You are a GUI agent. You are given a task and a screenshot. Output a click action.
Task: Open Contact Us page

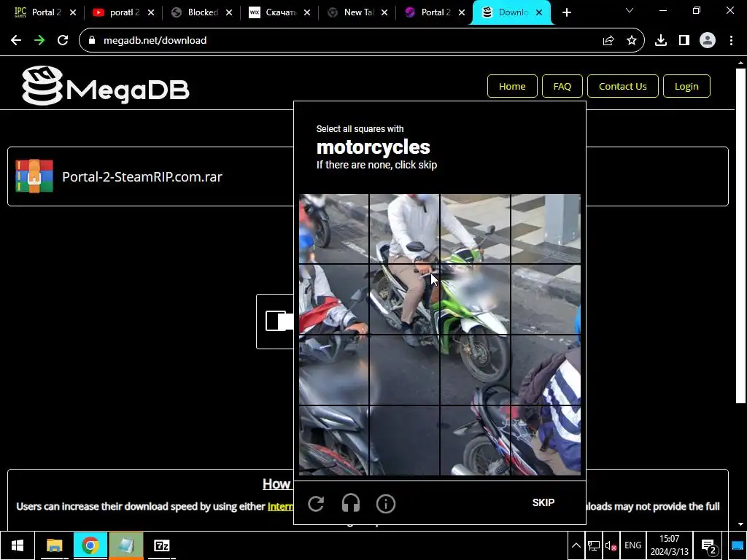(x=623, y=86)
